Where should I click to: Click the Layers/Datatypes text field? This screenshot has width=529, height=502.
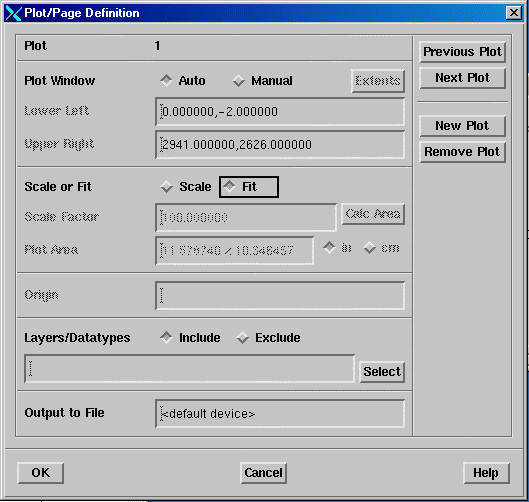[190, 368]
